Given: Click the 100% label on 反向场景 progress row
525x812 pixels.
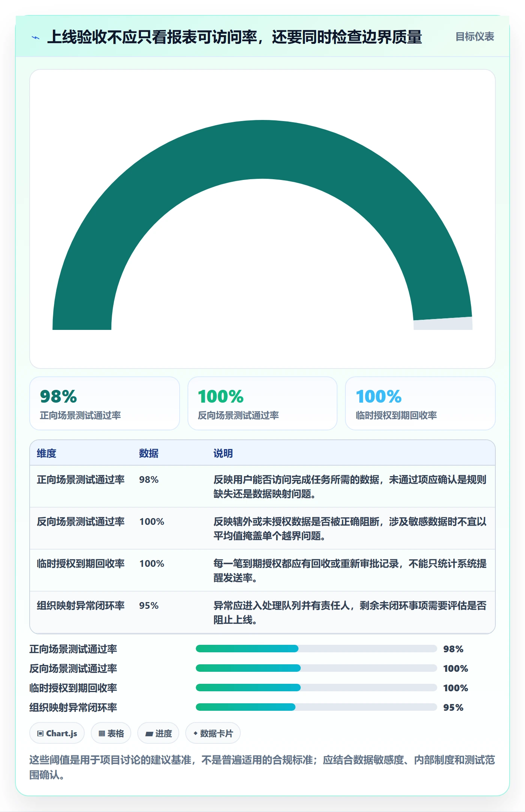Looking at the screenshot, I should 456,668.
